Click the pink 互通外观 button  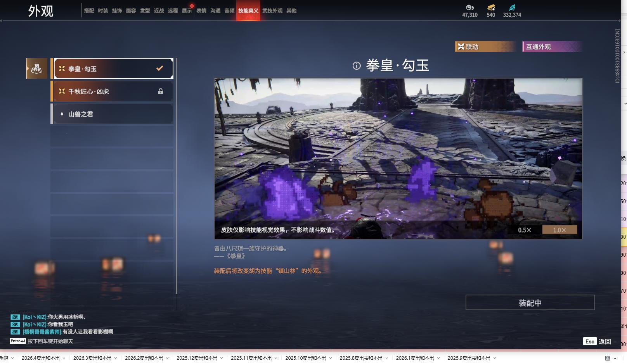pyautogui.click(x=552, y=47)
